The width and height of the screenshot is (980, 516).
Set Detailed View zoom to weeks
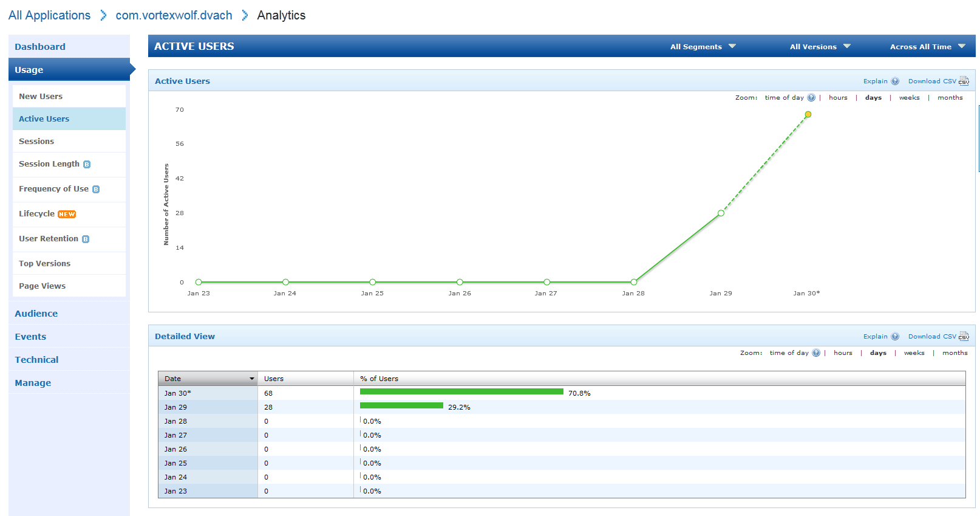tap(914, 353)
